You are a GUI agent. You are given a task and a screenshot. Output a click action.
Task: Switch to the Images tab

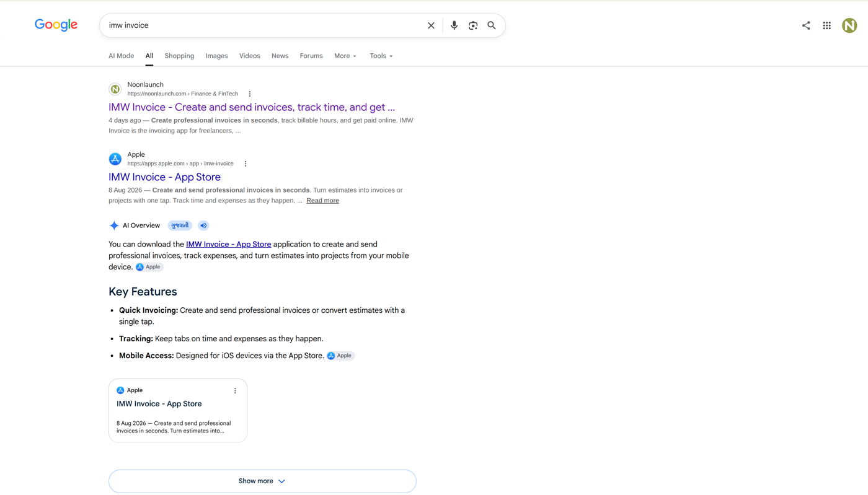(216, 56)
